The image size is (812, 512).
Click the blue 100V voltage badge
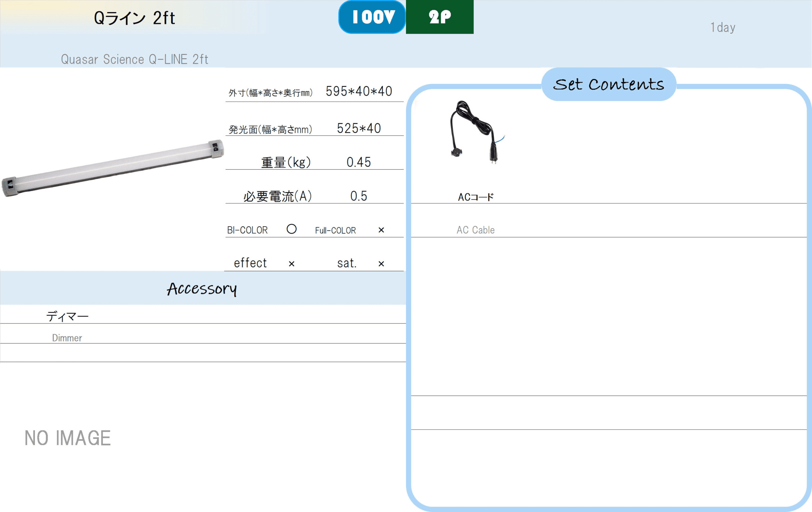(372, 17)
